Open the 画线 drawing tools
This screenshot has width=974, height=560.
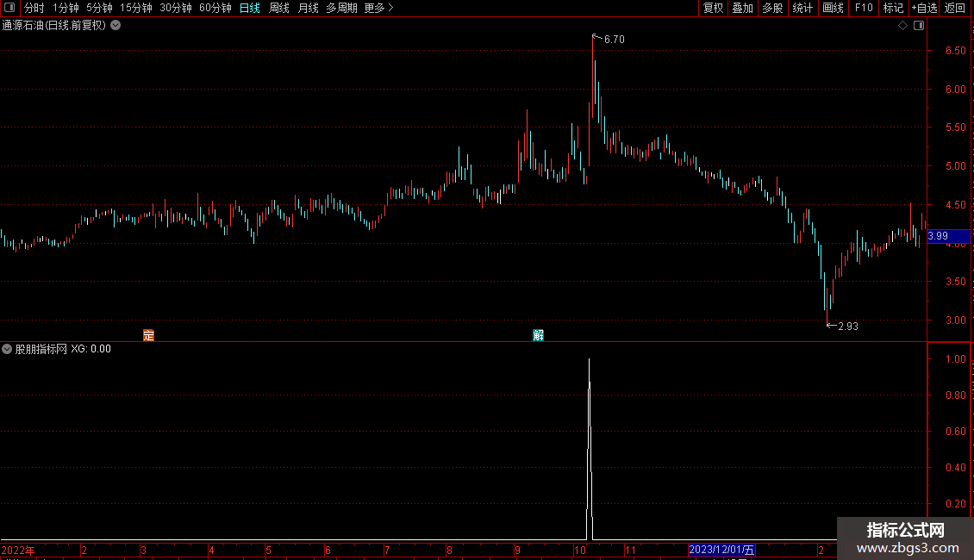[x=833, y=8]
